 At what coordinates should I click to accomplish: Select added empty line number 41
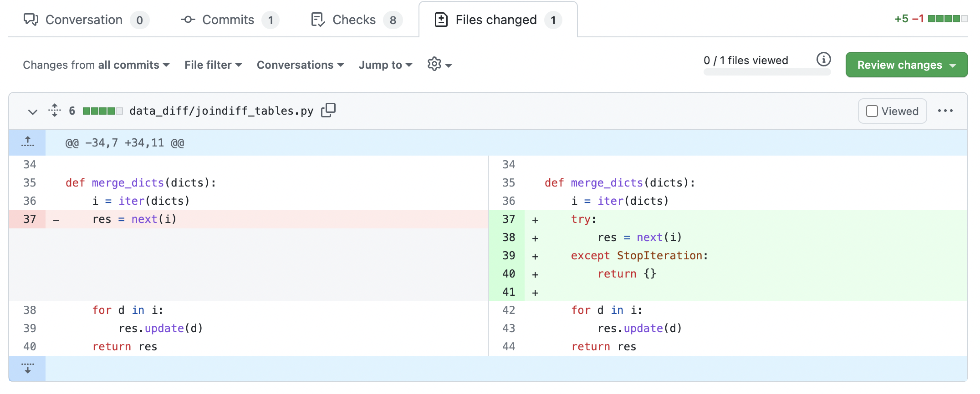coord(507,292)
